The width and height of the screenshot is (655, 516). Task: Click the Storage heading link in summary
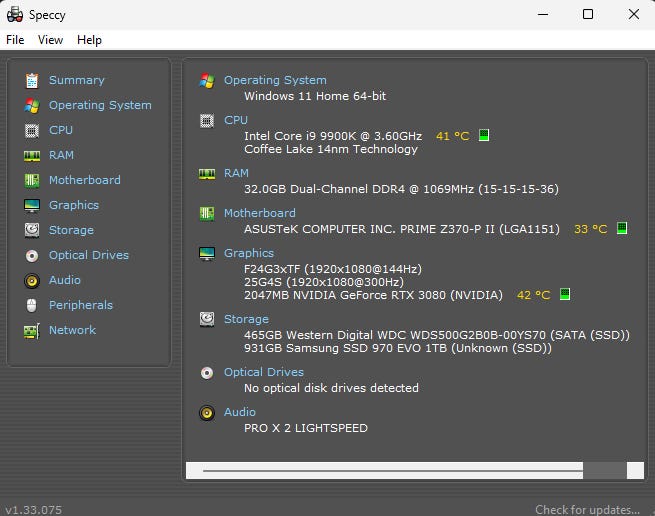[x=246, y=319]
